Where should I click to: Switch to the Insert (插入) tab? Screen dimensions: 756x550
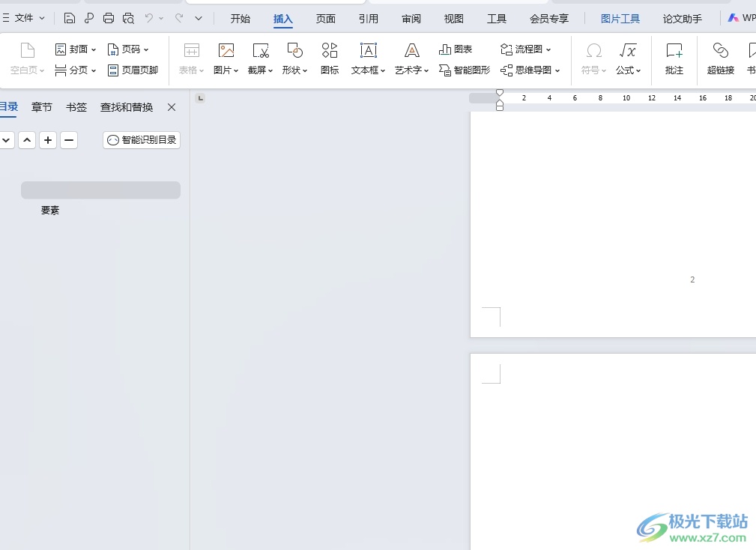point(283,19)
